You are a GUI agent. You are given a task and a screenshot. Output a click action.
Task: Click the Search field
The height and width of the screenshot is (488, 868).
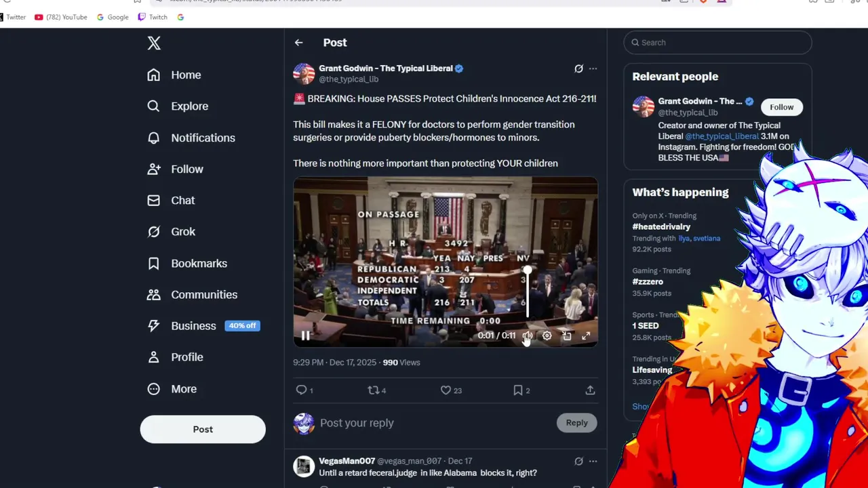coord(717,43)
